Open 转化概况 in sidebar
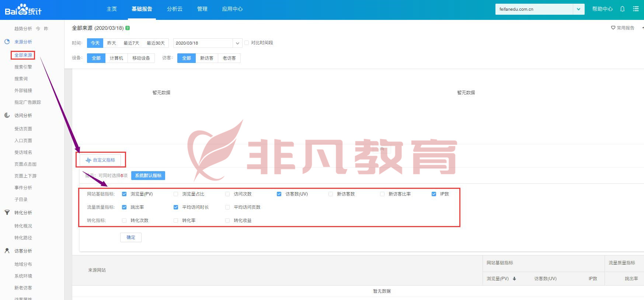 (x=23, y=226)
